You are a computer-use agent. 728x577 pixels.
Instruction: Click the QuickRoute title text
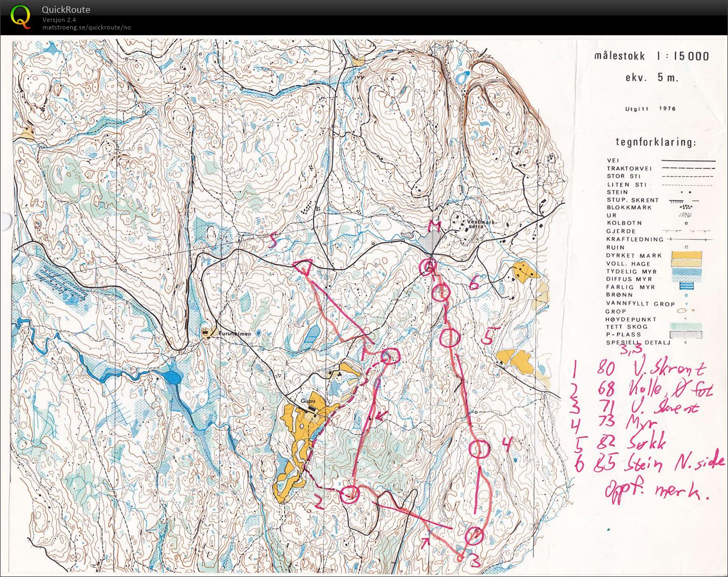point(66,10)
